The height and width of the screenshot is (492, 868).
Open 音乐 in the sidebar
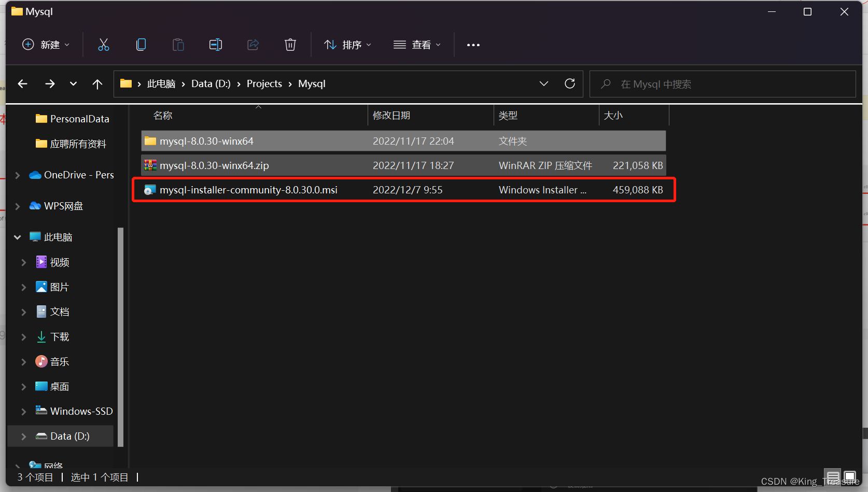(x=52, y=362)
